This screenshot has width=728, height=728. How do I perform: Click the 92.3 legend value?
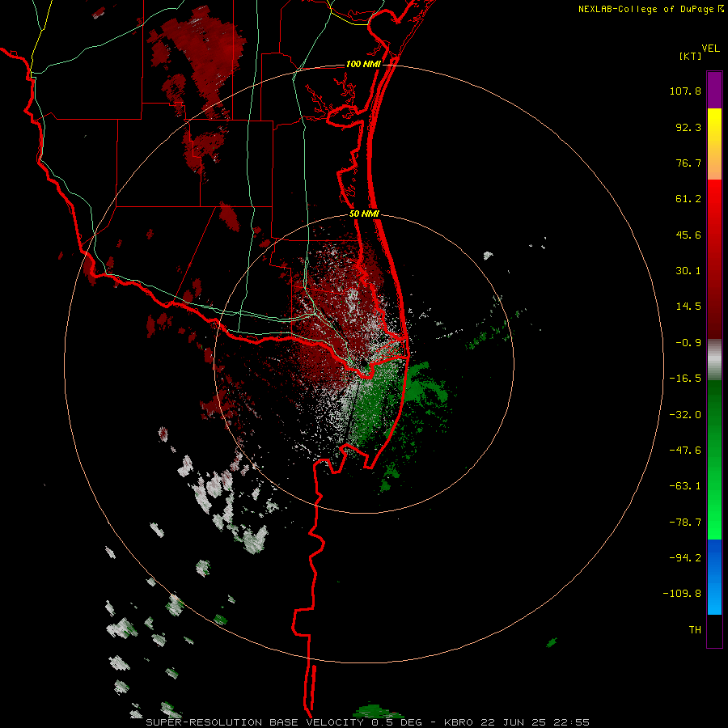[x=688, y=127]
